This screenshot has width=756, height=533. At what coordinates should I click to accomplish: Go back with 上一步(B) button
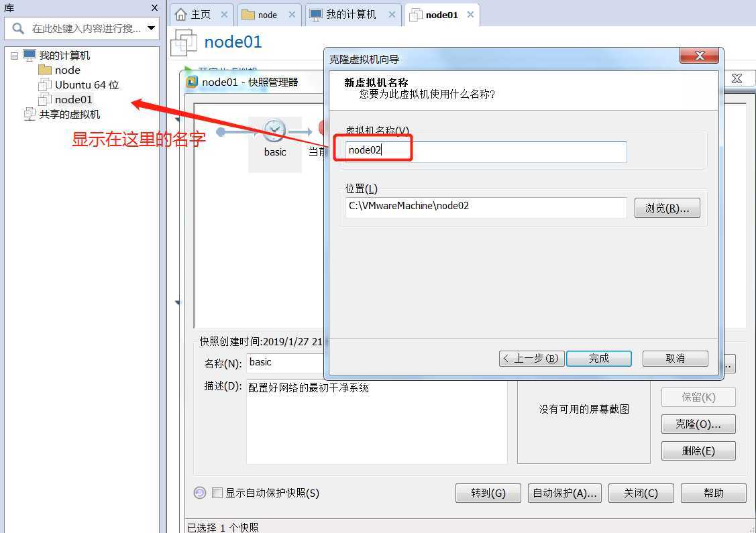pyautogui.click(x=531, y=359)
